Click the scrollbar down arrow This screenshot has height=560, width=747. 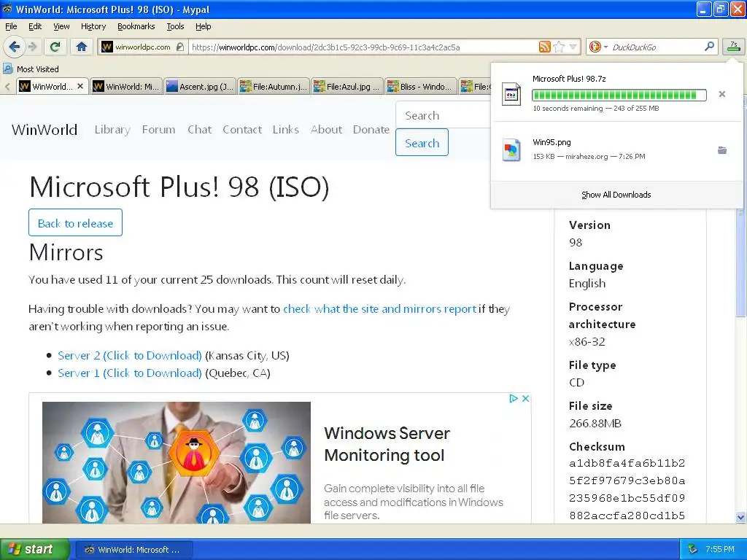(x=740, y=517)
